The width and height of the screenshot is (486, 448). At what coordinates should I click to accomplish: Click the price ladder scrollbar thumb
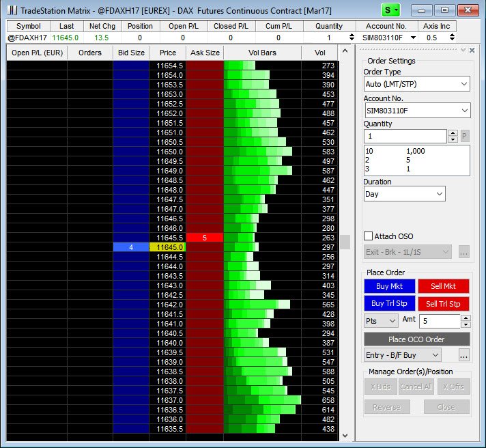click(345, 242)
